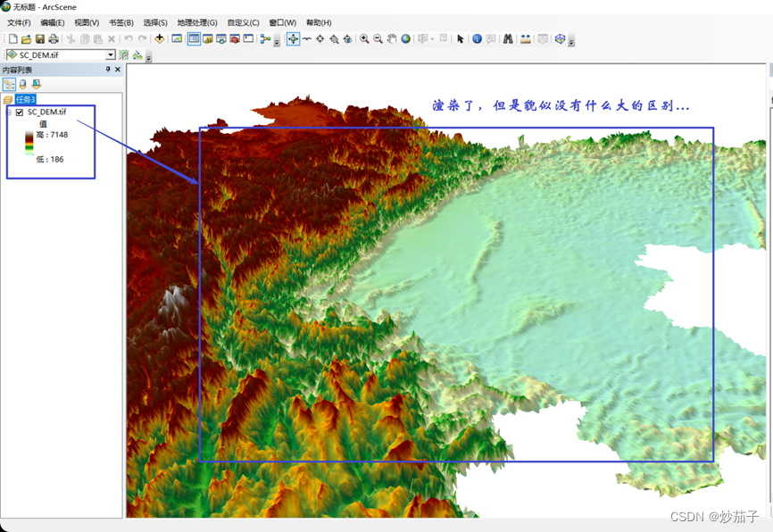
Task: Select the Identify tool
Action: (x=477, y=39)
